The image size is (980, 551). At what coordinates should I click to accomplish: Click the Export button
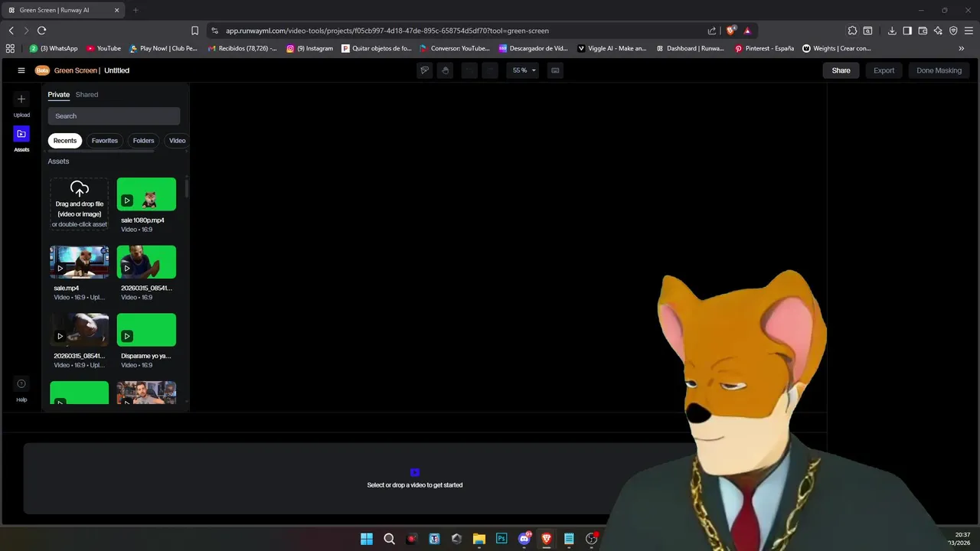(x=884, y=70)
